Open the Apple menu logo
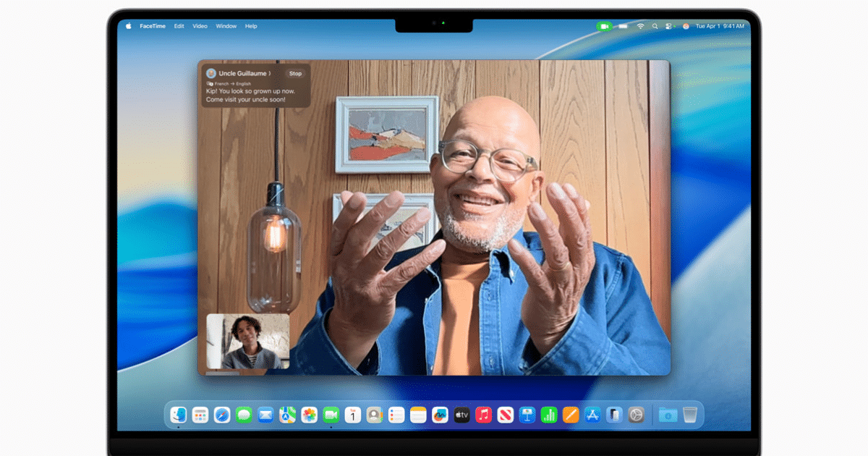The height and width of the screenshot is (456, 868). (x=129, y=26)
